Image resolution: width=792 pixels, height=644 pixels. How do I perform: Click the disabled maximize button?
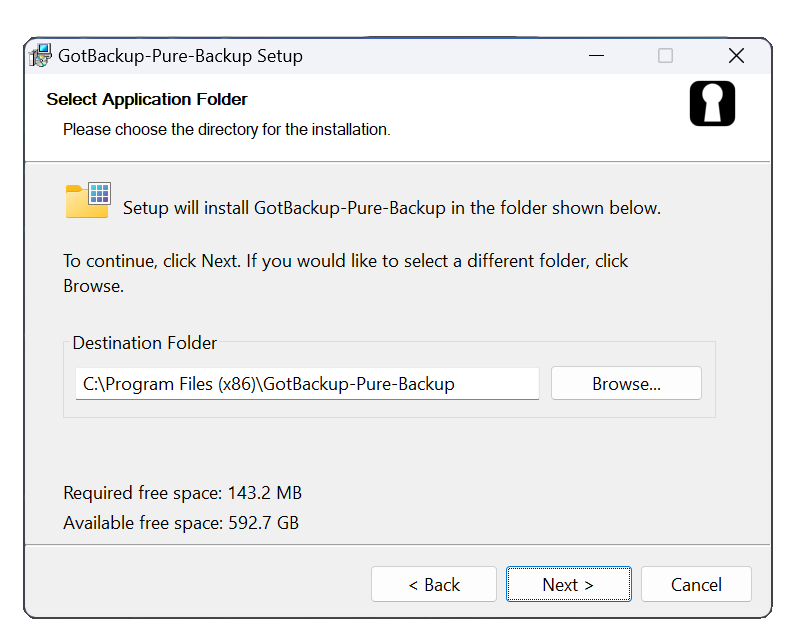point(665,56)
